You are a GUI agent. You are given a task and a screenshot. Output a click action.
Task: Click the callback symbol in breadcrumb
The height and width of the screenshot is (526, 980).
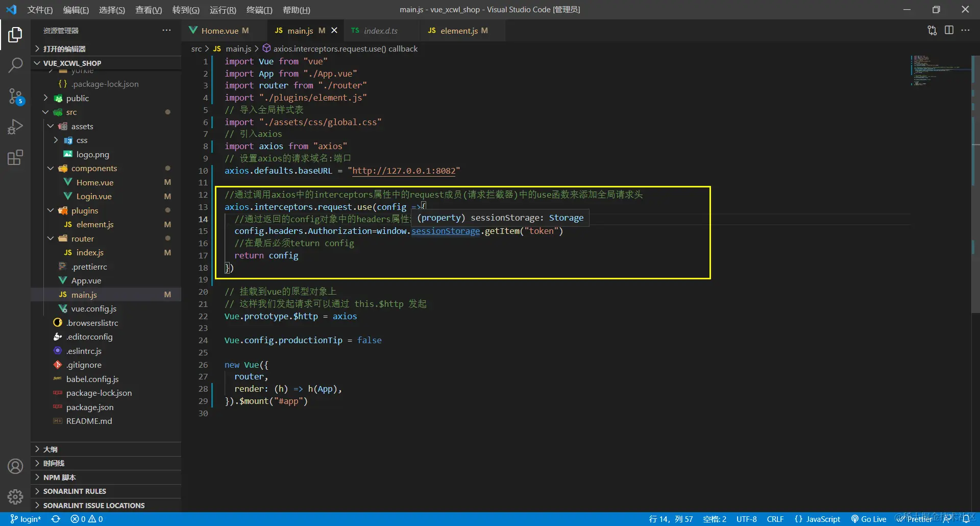click(x=345, y=49)
